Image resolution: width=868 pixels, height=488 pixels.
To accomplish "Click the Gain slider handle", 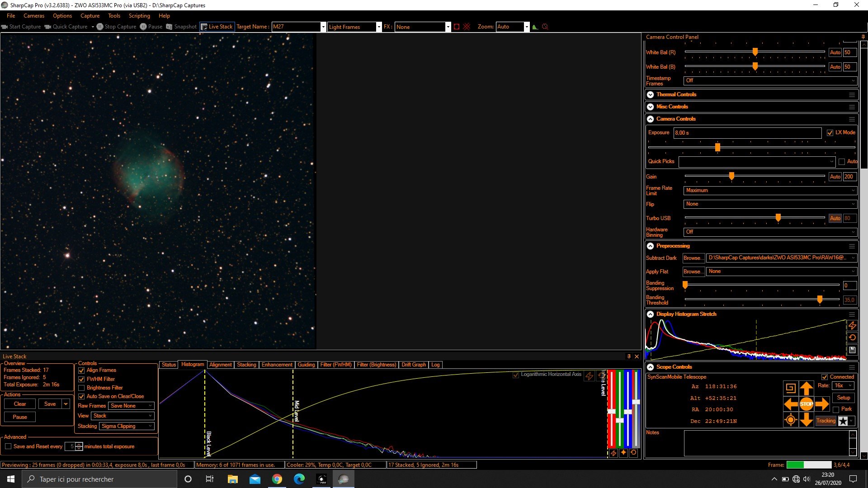I will (731, 176).
